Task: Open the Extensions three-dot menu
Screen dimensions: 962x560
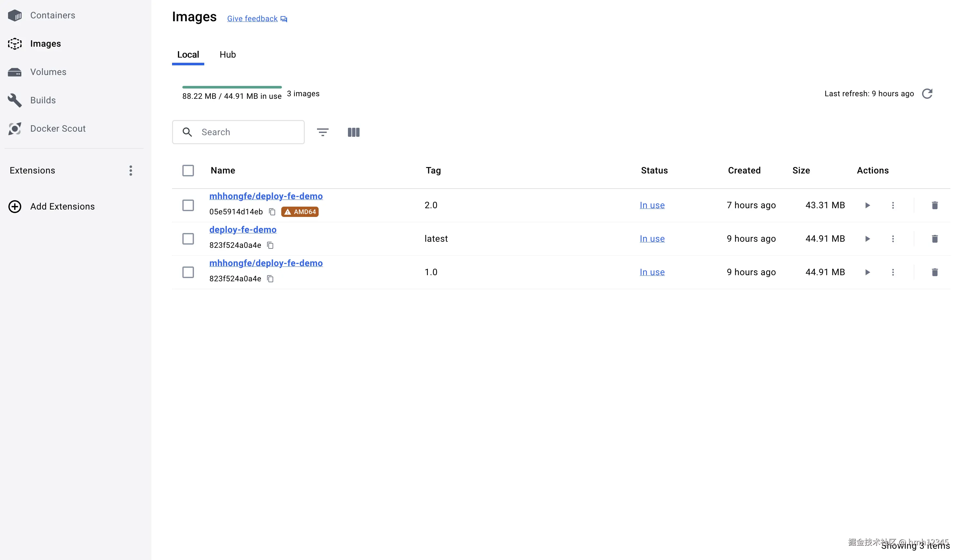Action: (130, 171)
